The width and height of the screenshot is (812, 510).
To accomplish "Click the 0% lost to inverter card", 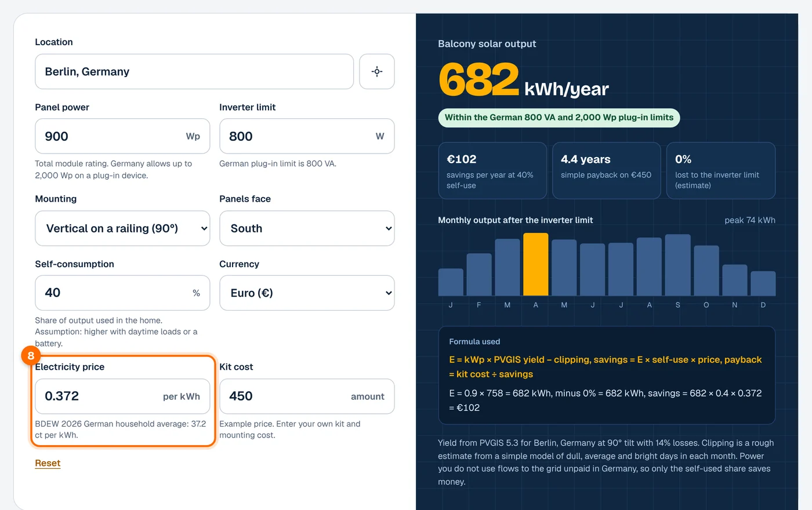I will pyautogui.click(x=721, y=171).
